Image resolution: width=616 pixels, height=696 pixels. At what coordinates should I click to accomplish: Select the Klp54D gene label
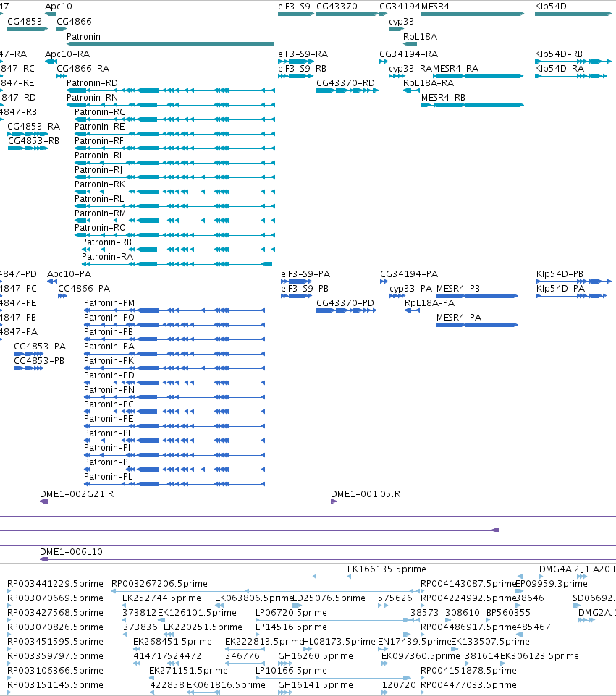coord(551,7)
